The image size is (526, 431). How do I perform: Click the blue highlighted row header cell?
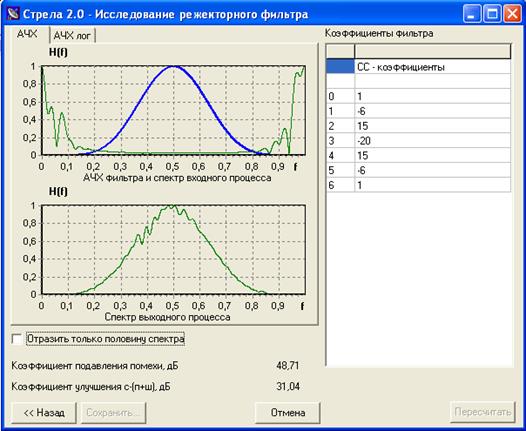(x=340, y=67)
